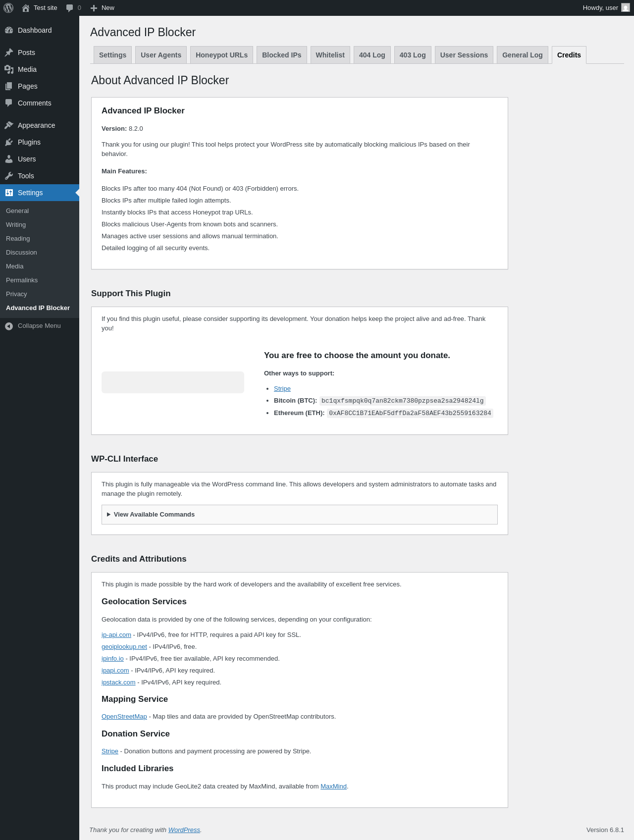Select Permalinks in Settings submenu

pos(22,280)
